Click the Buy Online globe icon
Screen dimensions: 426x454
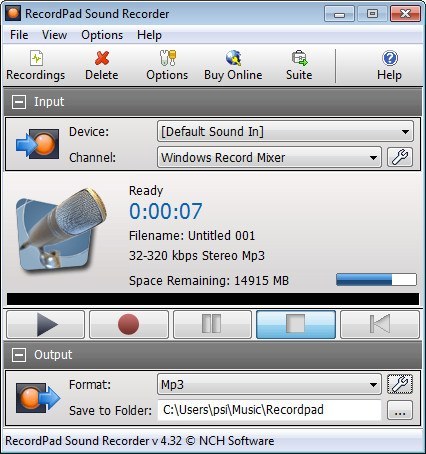coord(233,58)
